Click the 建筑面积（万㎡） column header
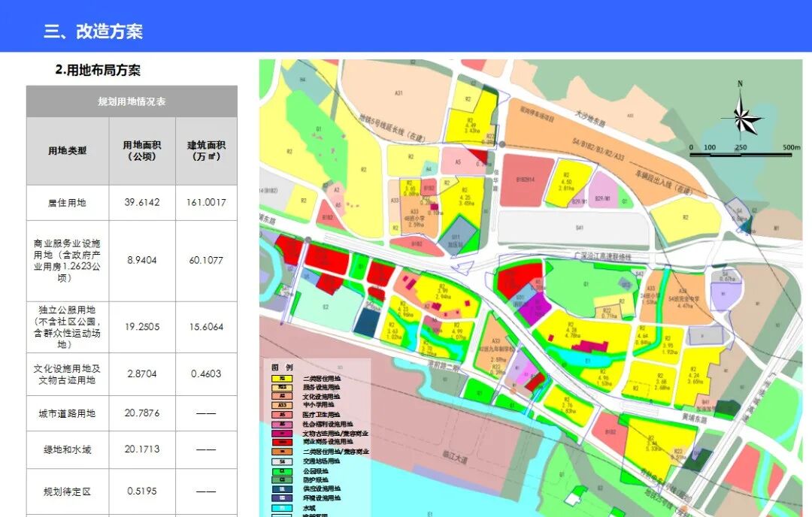This screenshot has width=812, height=517. coord(206,150)
